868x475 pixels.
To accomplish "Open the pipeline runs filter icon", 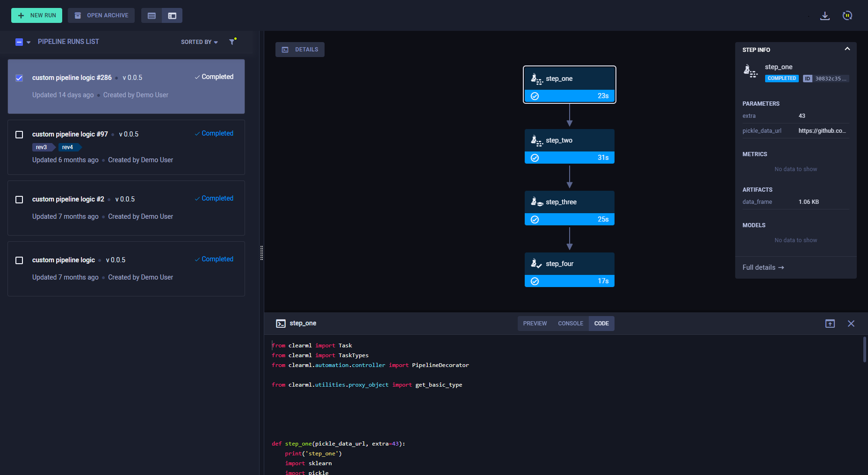I will (232, 42).
